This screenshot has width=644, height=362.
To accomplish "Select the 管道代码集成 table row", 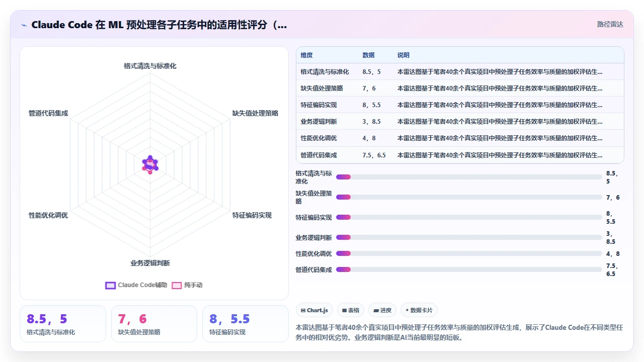I will click(460, 155).
